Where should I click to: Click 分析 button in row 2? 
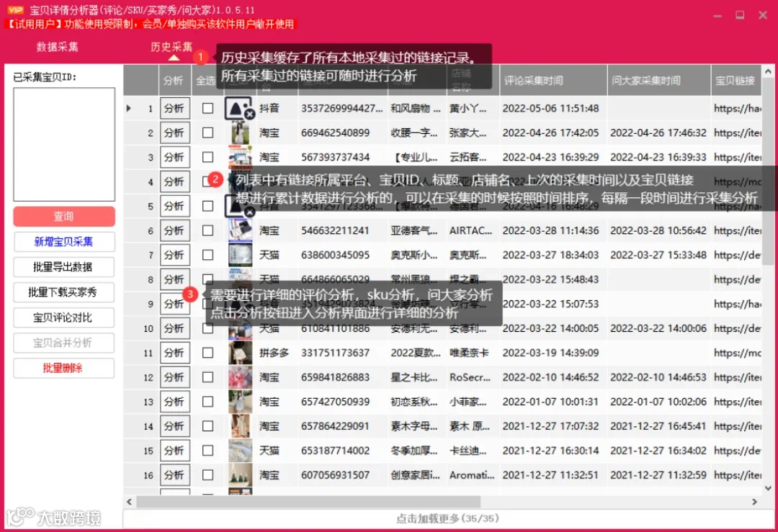[174, 133]
